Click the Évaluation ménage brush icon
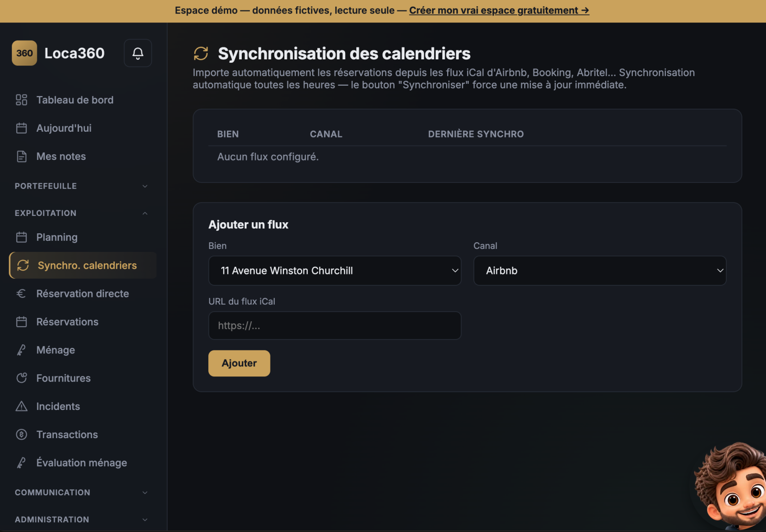This screenshot has width=766, height=532. (22, 463)
